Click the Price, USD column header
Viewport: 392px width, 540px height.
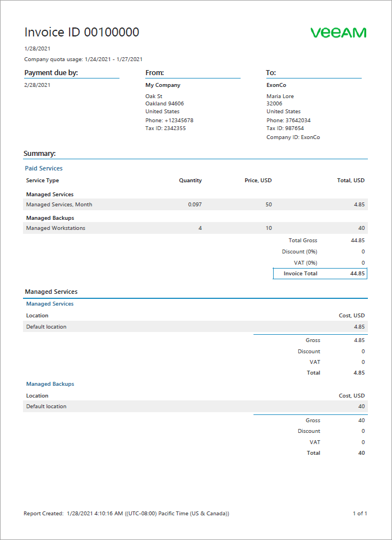coord(258,181)
